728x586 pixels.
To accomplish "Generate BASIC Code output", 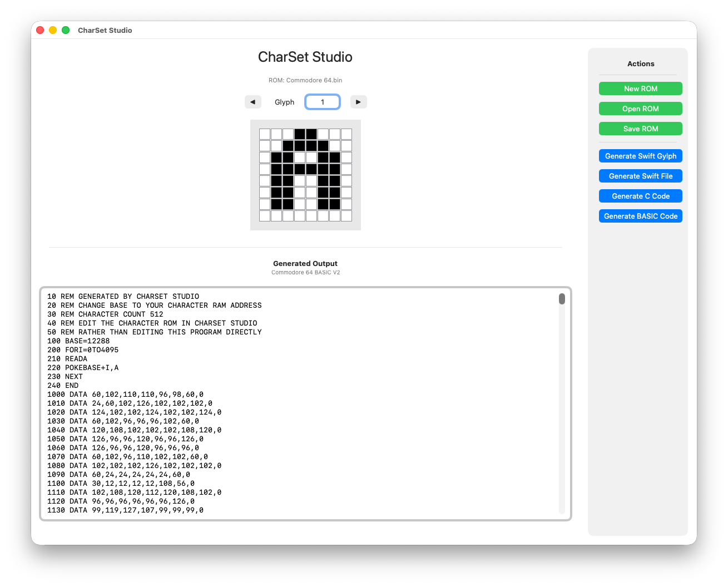I will pyautogui.click(x=640, y=216).
